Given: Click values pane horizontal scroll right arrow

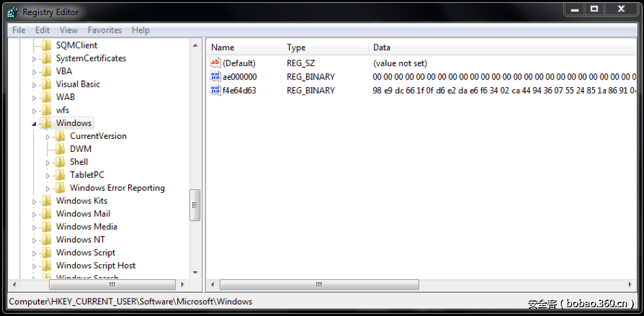Looking at the screenshot, I should (630, 285).
